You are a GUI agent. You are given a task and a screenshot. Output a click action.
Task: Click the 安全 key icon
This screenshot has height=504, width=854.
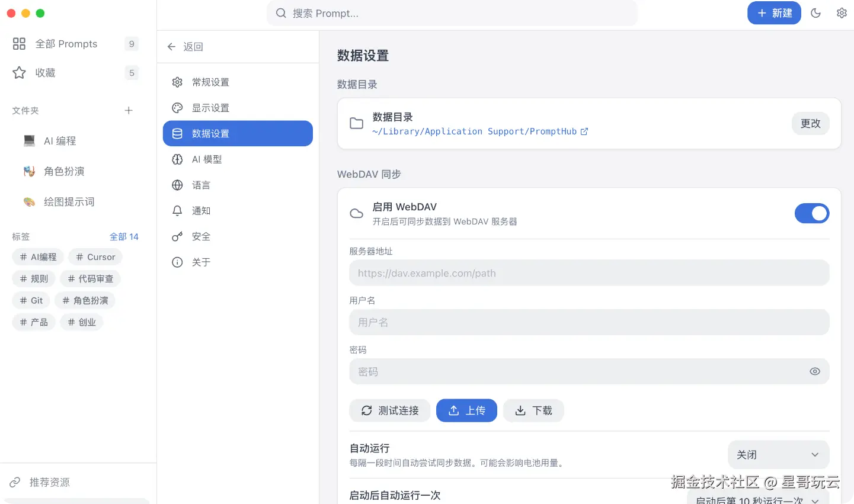(177, 237)
